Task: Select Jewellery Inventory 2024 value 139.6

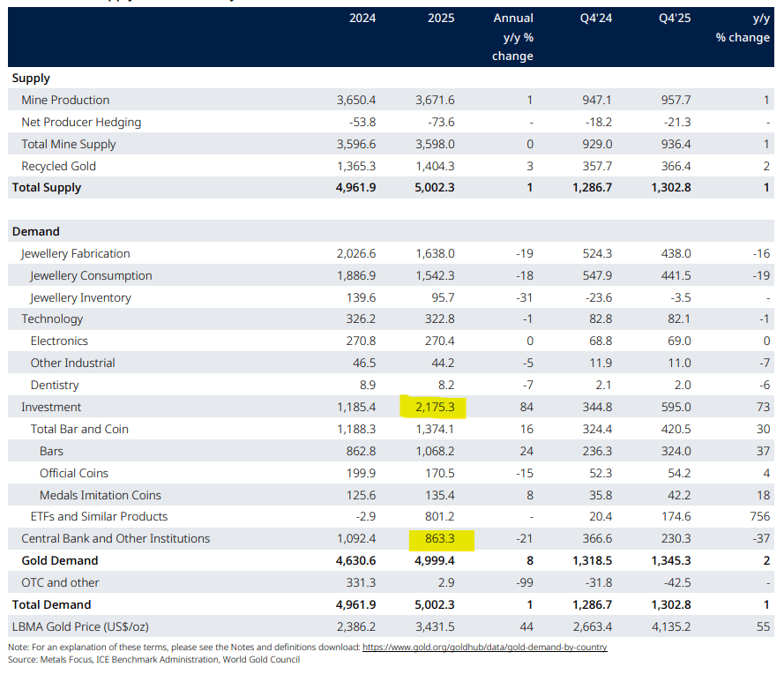Action: coord(361,297)
